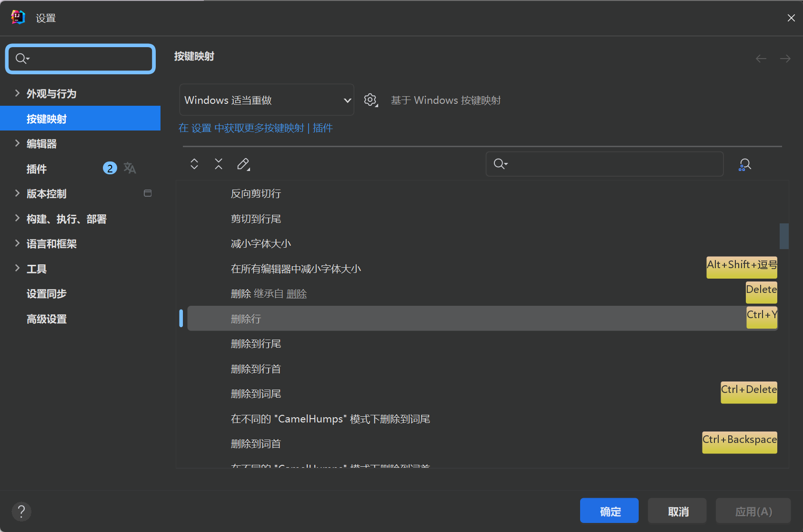Select 按键映射 in the settings tree
The image size is (803, 532).
(80, 118)
